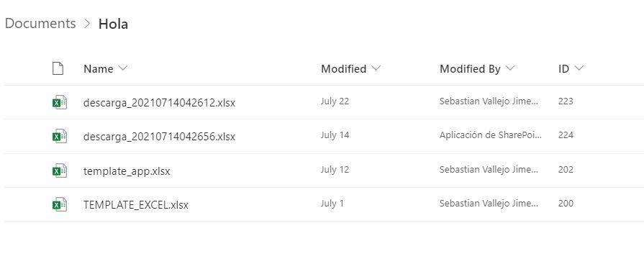This screenshot has width=644, height=259.
Task: Click the Modified By column header label
Action: tap(470, 69)
